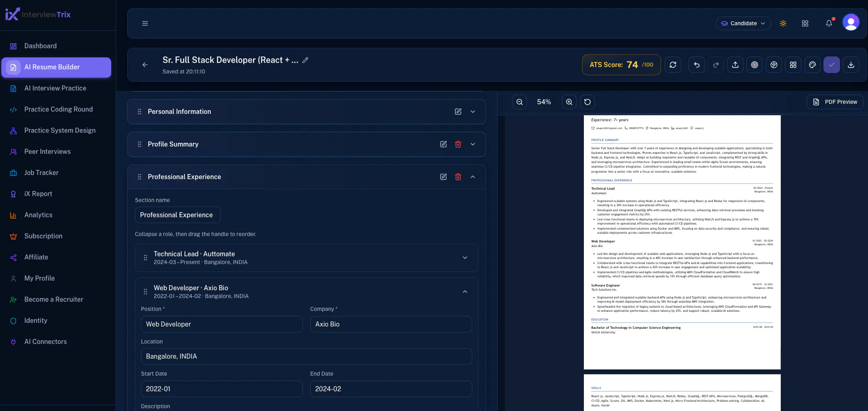868x411 pixels.
Task: Reset the preview zoom level
Action: [x=588, y=102]
